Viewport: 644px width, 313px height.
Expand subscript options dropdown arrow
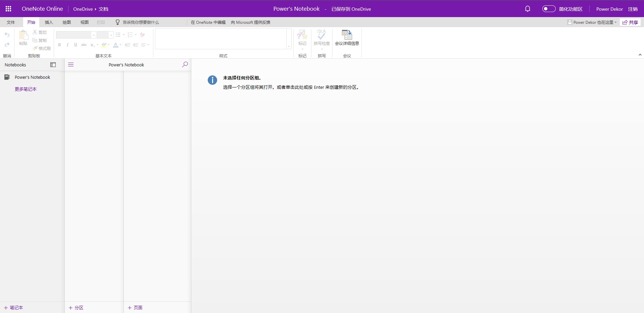click(98, 45)
